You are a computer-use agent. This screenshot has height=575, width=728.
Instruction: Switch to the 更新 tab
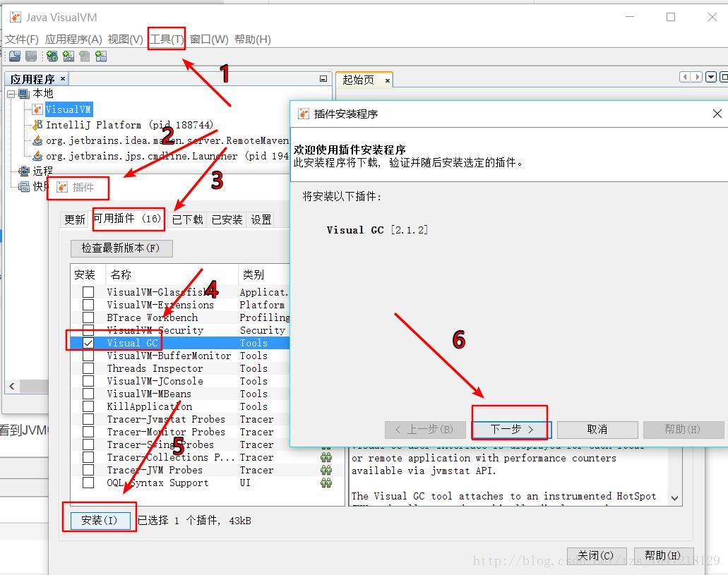(x=75, y=219)
